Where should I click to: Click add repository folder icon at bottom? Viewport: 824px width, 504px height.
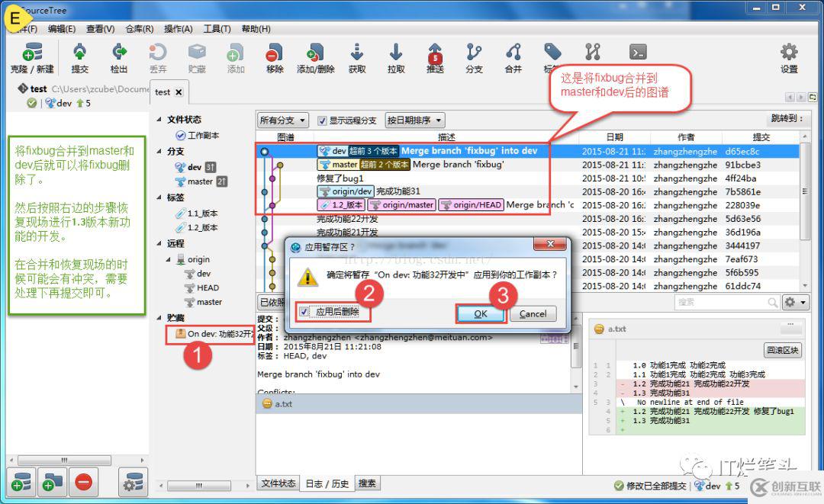point(52,482)
